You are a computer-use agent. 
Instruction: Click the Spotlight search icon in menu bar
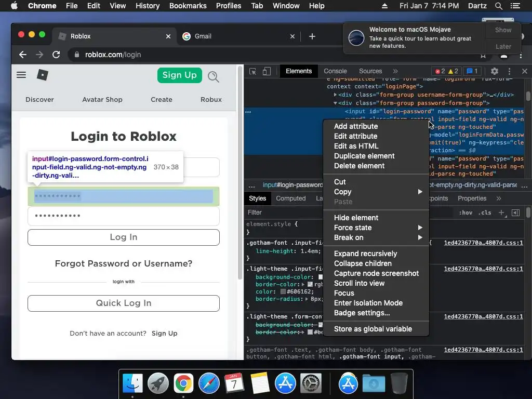(x=499, y=6)
